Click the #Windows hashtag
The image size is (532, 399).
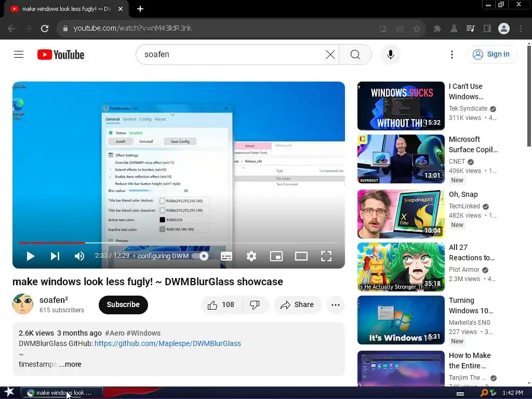(143, 333)
